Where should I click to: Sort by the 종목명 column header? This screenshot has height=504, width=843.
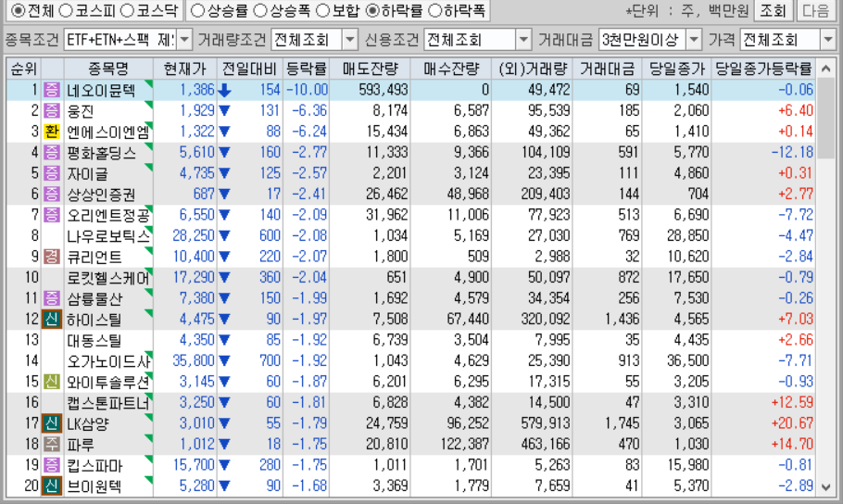tap(108, 69)
